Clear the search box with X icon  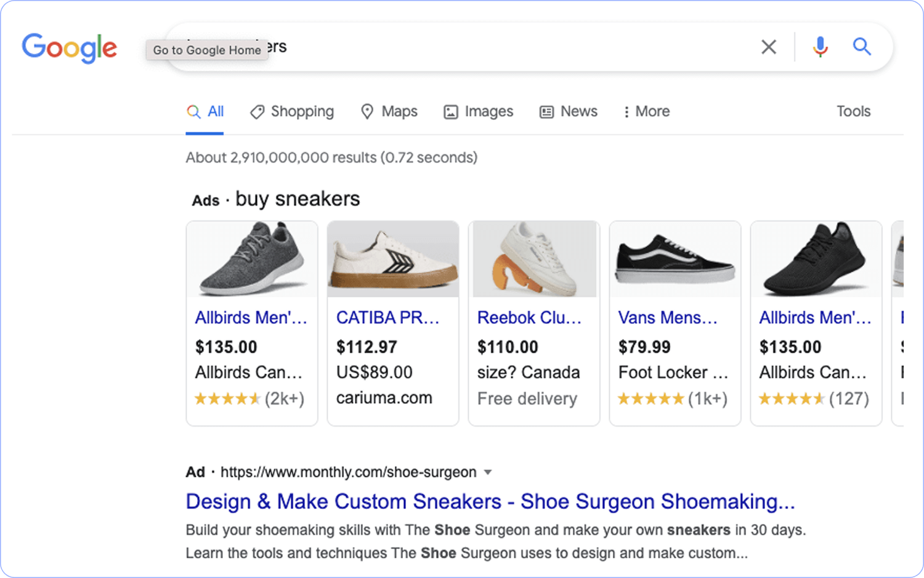click(x=768, y=47)
